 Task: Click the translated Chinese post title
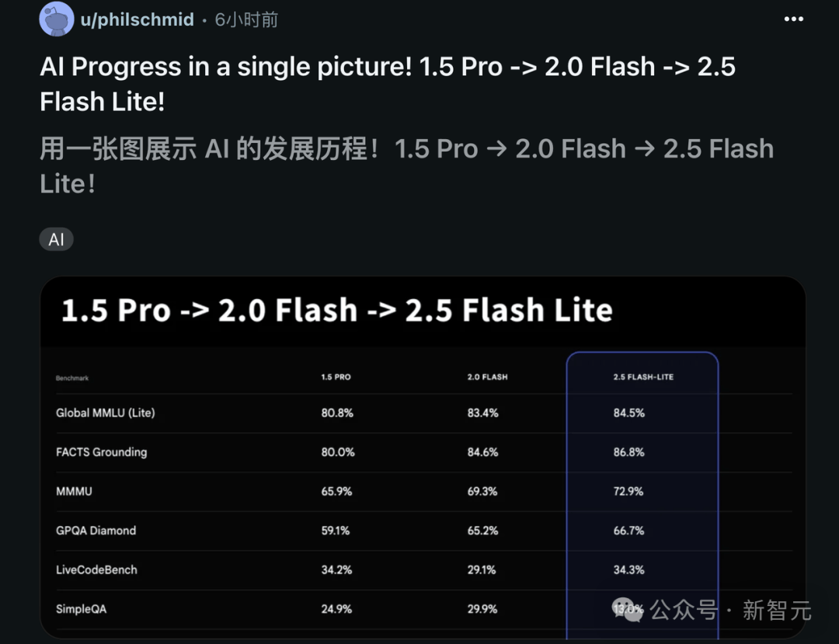pos(406,165)
